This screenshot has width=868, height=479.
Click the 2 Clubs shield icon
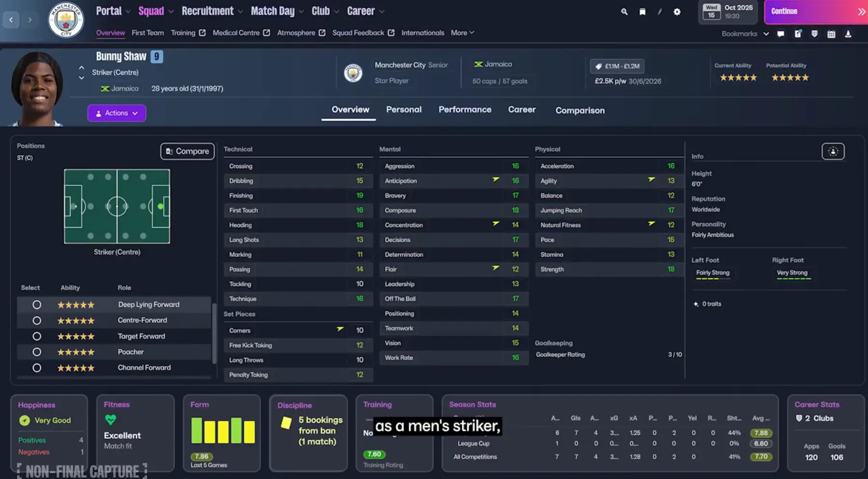click(799, 418)
